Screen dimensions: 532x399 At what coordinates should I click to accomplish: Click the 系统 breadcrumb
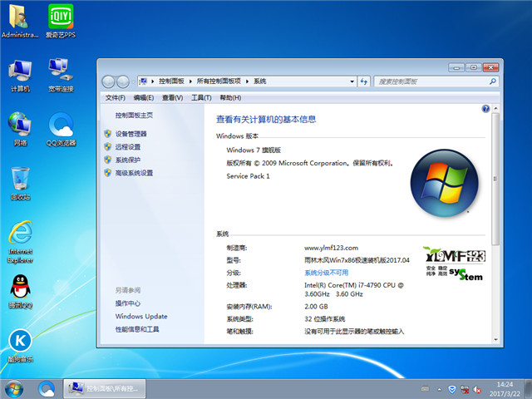pos(260,81)
